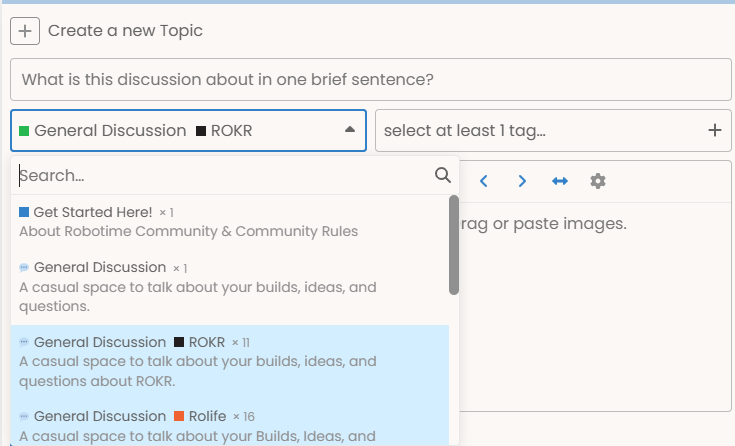Select the Get Started Here! category
The image size is (735, 446).
tap(230, 222)
